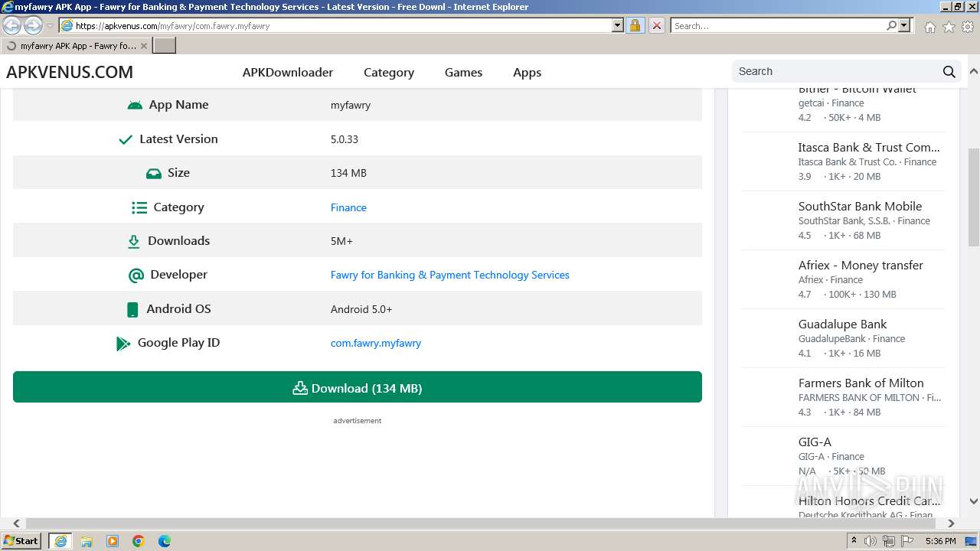Screen dimensions: 980x551
Task: Open the recent pages dropdown arrow
Action: tap(50, 25)
